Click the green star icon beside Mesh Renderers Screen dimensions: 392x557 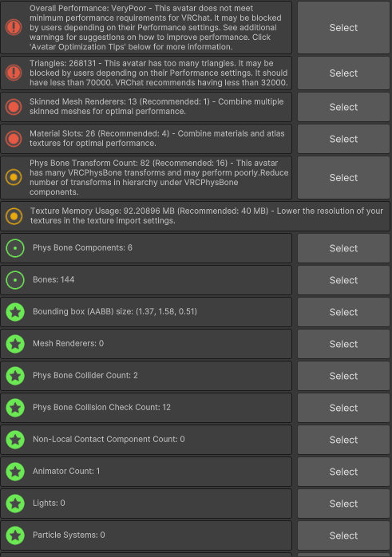pyautogui.click(x=15, y=344)
